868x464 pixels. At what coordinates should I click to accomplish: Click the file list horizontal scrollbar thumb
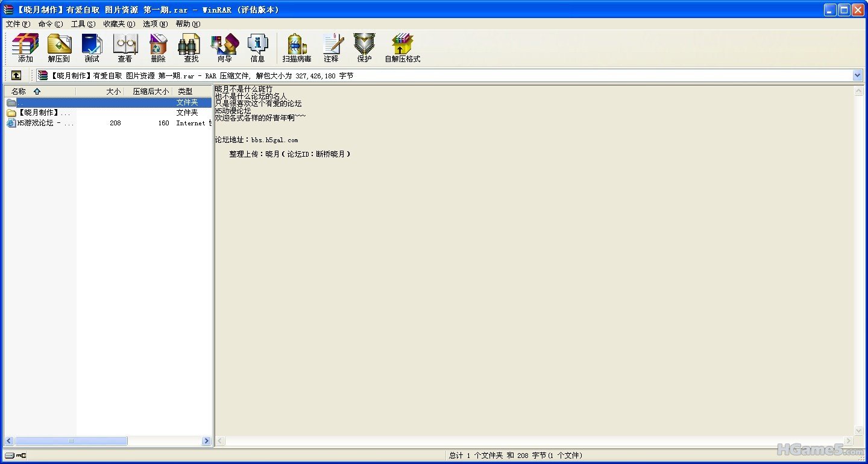[71, 441]
